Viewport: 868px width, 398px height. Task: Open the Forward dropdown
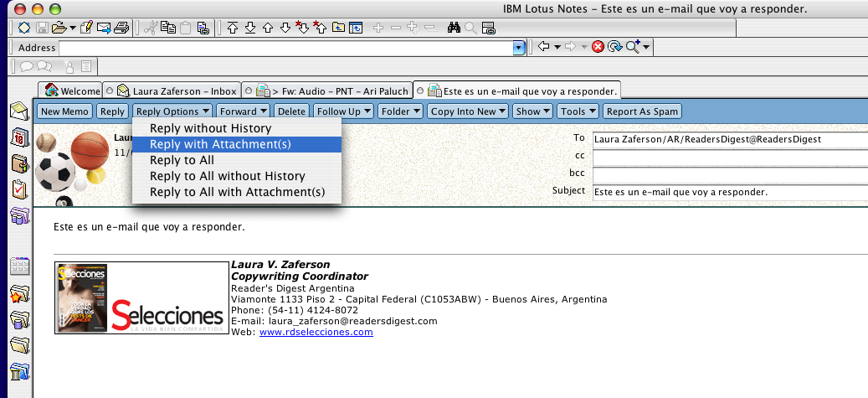[243, 111]
